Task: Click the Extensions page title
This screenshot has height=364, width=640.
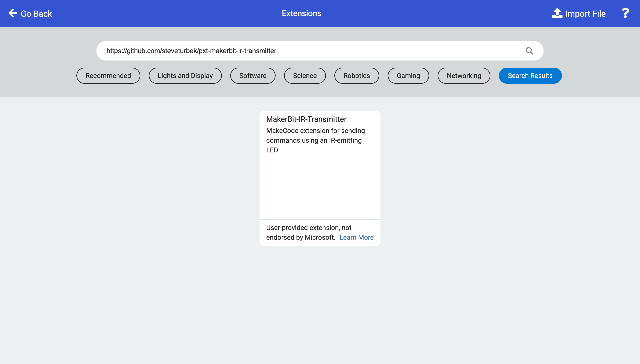Action: tap(301, 13)
